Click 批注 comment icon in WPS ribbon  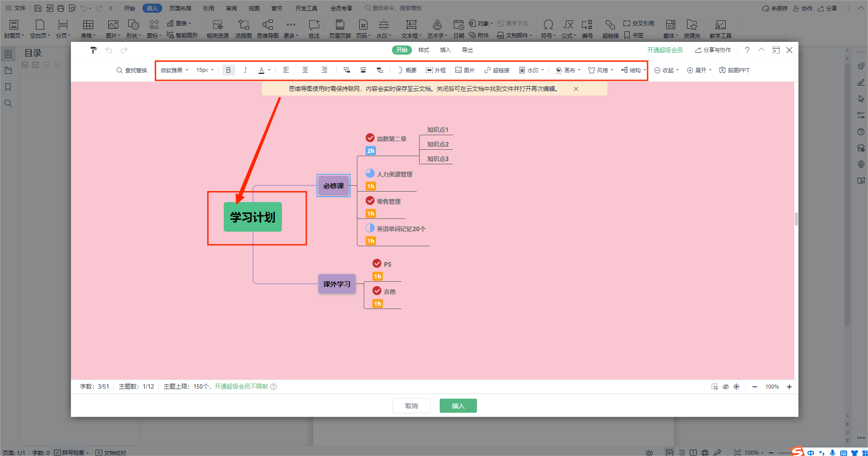(314, 29)
